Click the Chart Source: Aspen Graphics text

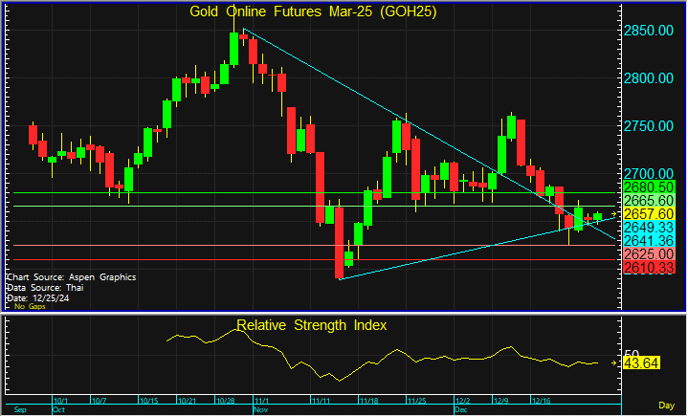(72, 277)
